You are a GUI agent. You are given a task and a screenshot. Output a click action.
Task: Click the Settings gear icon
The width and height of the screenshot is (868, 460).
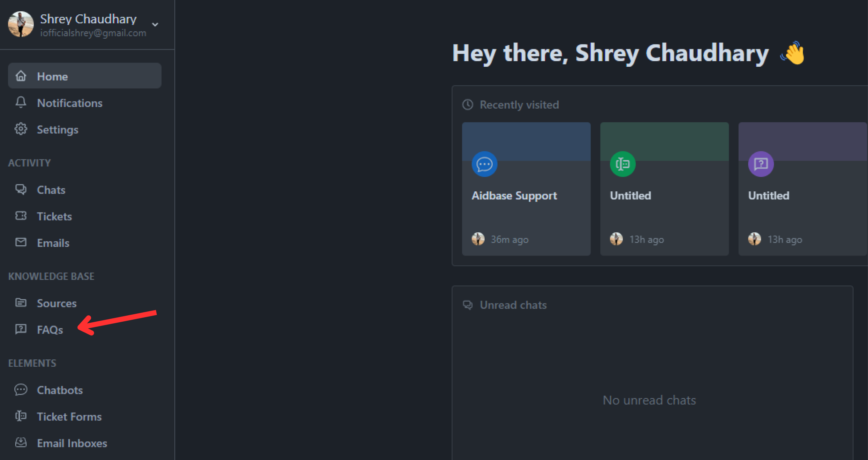21,129
